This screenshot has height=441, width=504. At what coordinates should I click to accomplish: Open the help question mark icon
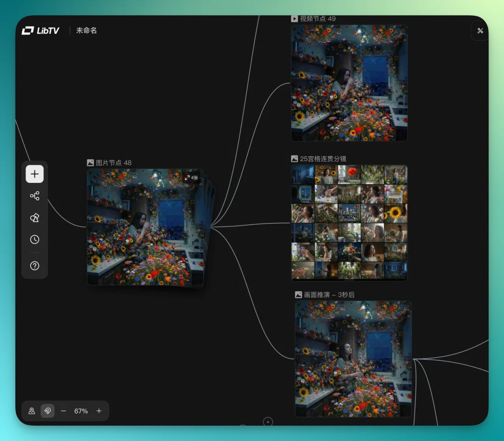tap(35, 266)
